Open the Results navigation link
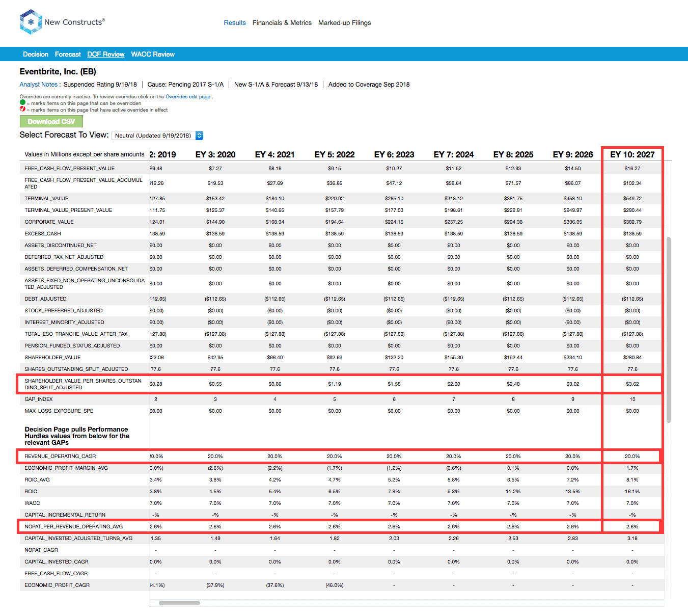 coord(235,23)
